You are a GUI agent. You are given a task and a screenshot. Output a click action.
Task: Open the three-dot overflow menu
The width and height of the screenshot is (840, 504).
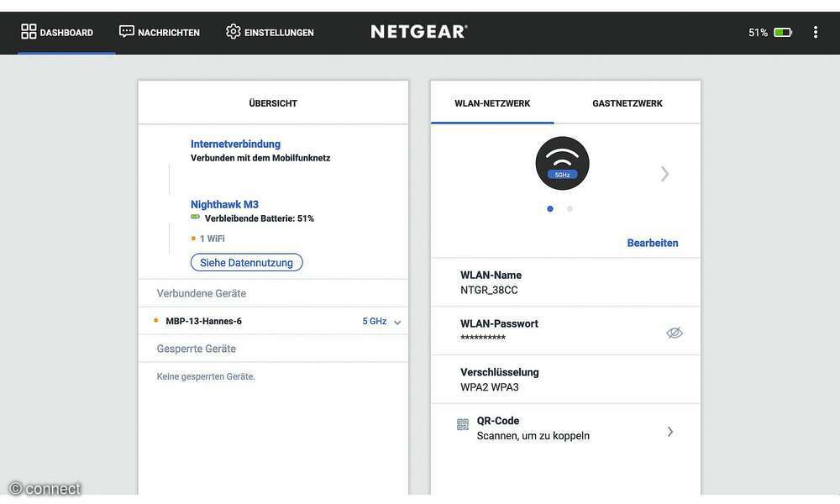pyautogui.click(x=813, y=29)
